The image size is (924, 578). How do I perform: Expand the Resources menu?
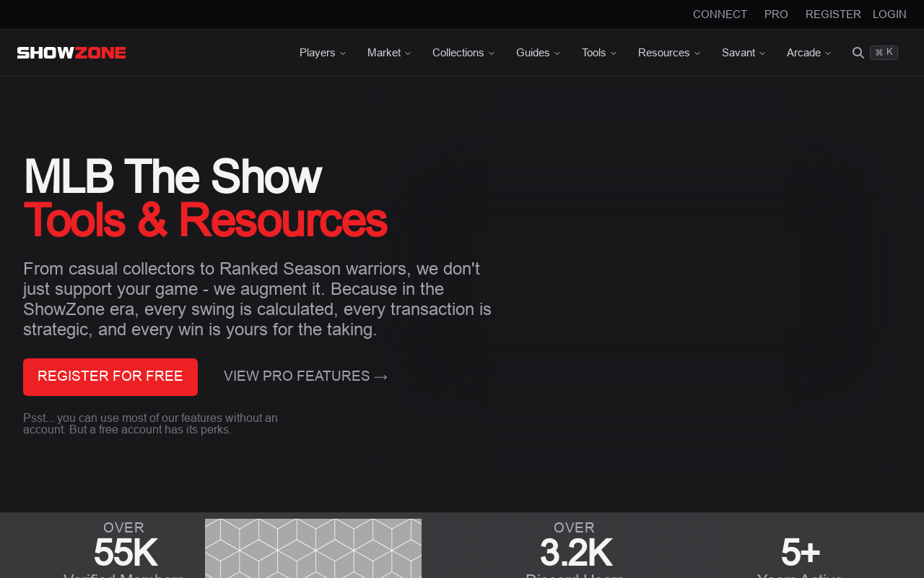tap(669, 53)
